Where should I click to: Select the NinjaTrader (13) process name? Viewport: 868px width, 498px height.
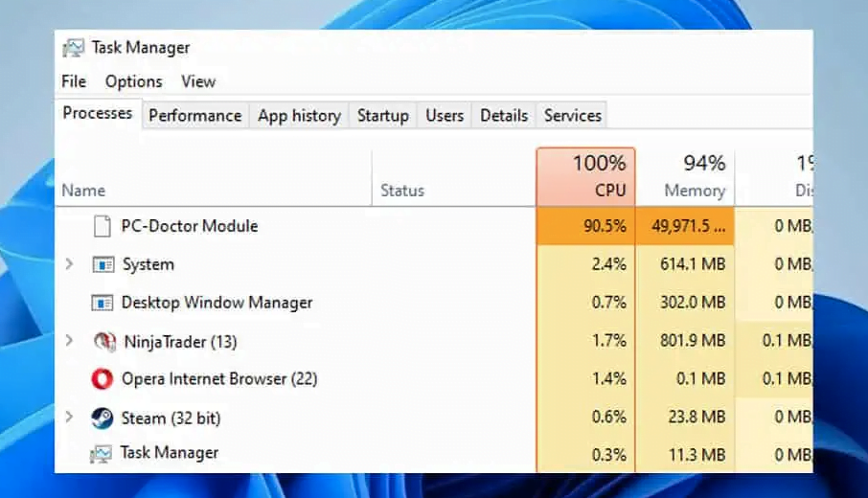(x=180, y=342)
